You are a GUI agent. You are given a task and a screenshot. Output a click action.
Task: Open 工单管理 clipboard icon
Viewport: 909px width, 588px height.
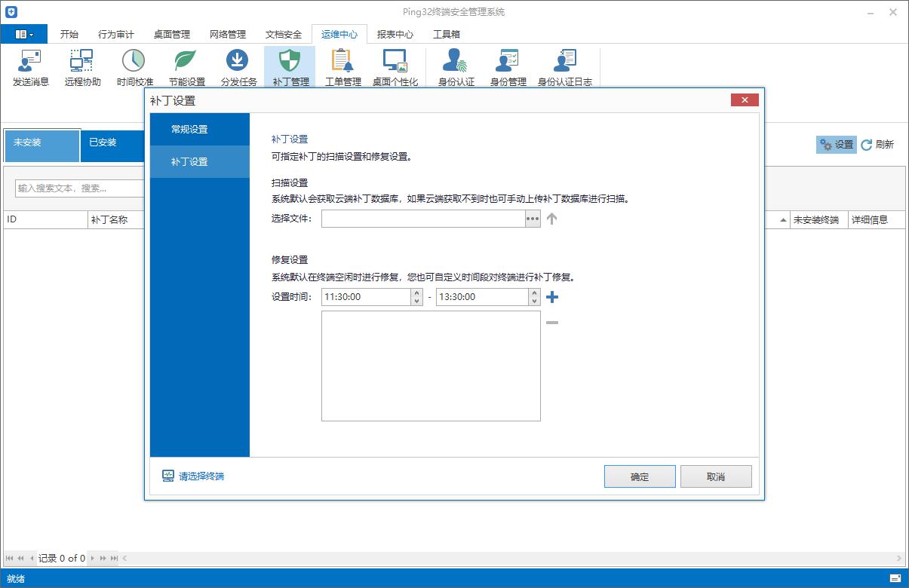[342, 67]
